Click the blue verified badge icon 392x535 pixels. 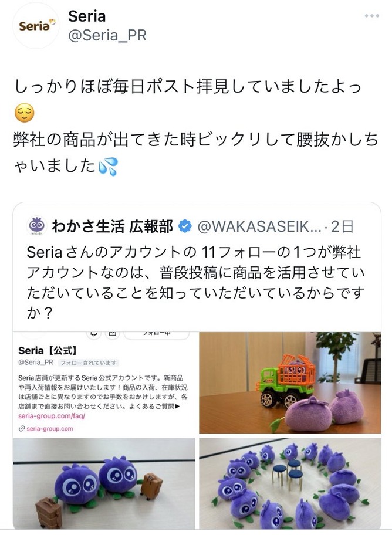[x=185, y=226]
